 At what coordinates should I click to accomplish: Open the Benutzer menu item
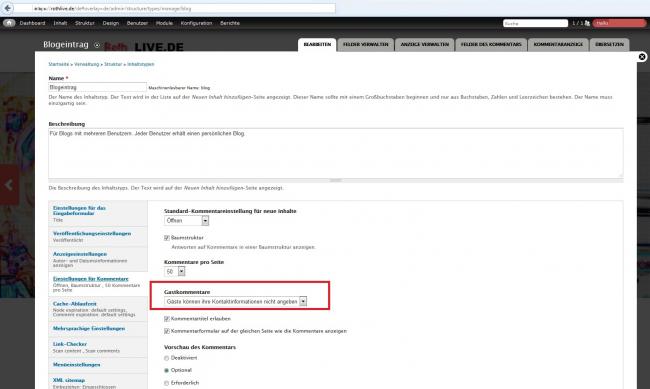tap(137, 23)
